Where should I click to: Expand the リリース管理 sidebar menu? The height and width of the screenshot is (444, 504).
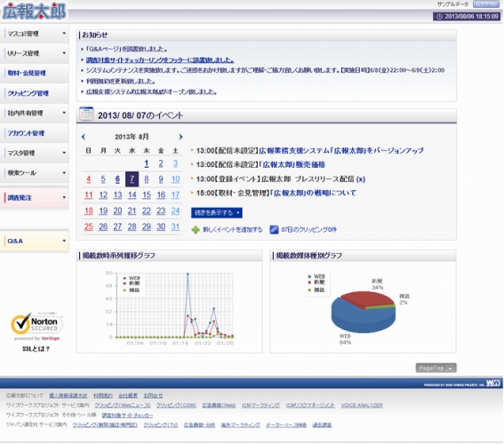tap(35, 53)
